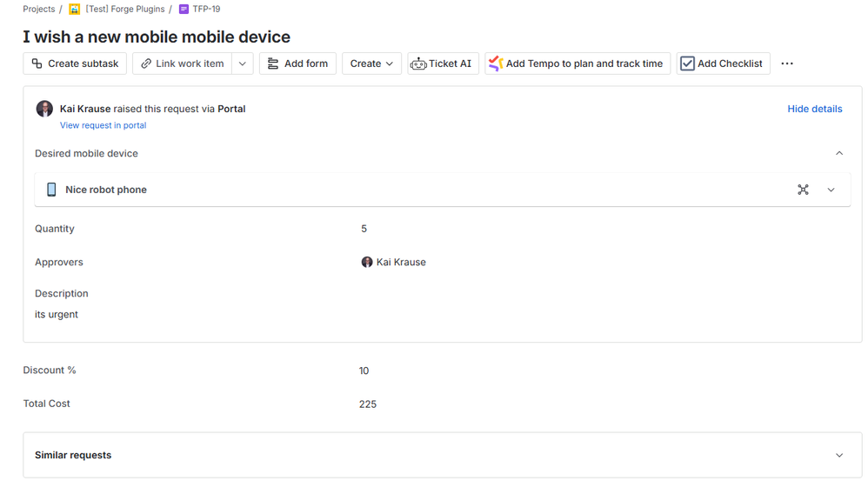868x501 pixels.
Task: Click the Create subtask branch icon
Action: pos(37,63)
